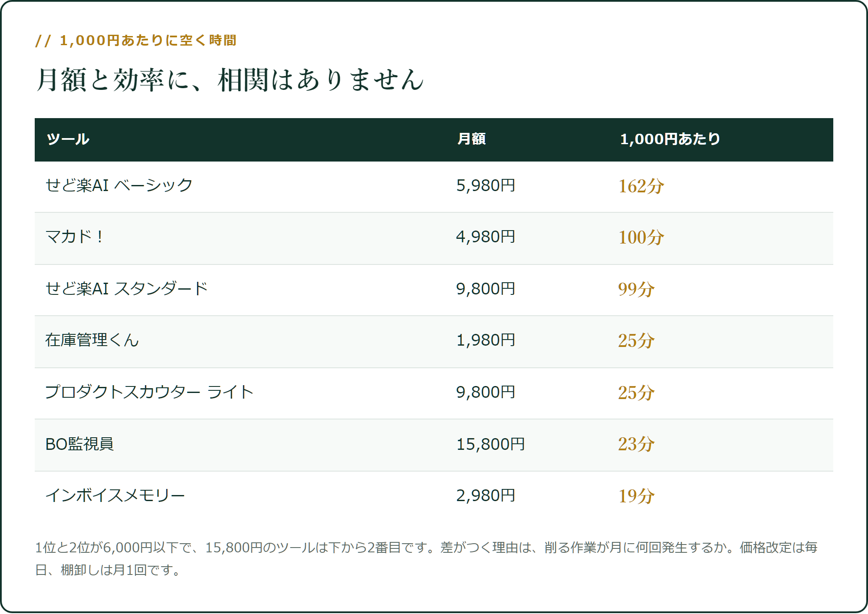Viewport: 868px width, 614px height.
Task: Click the heading 月額と効率に、相関はありません
Action: click(230, 80)
